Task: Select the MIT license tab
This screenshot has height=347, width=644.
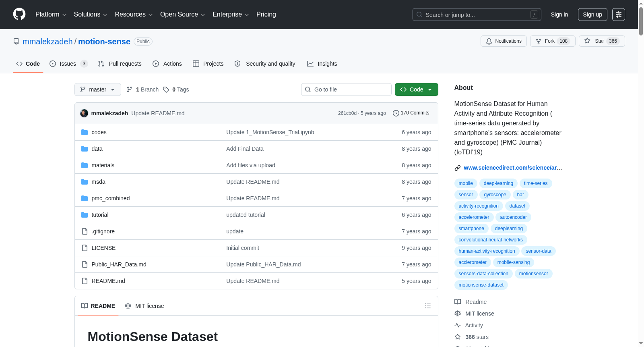Action: click(144, 306)
